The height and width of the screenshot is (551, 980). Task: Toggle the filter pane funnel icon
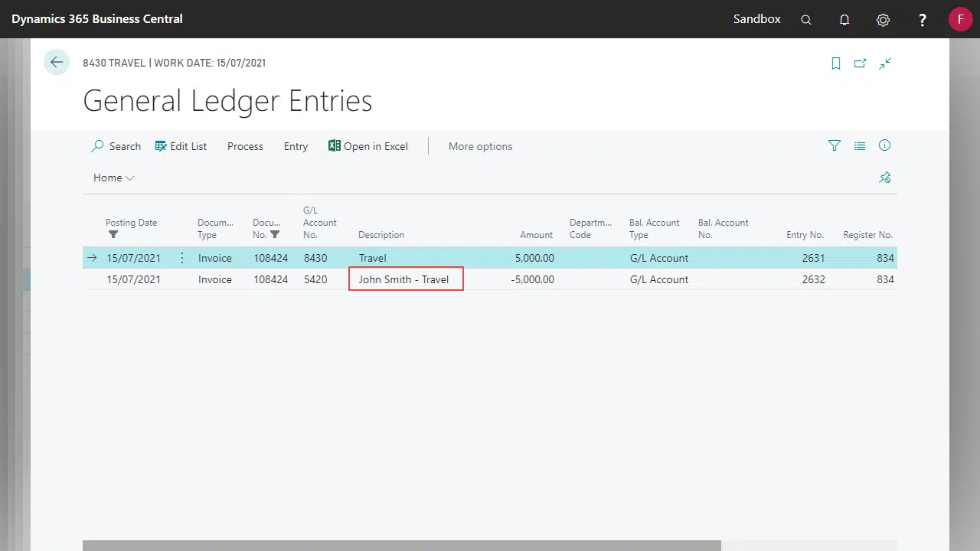(835, 145)
